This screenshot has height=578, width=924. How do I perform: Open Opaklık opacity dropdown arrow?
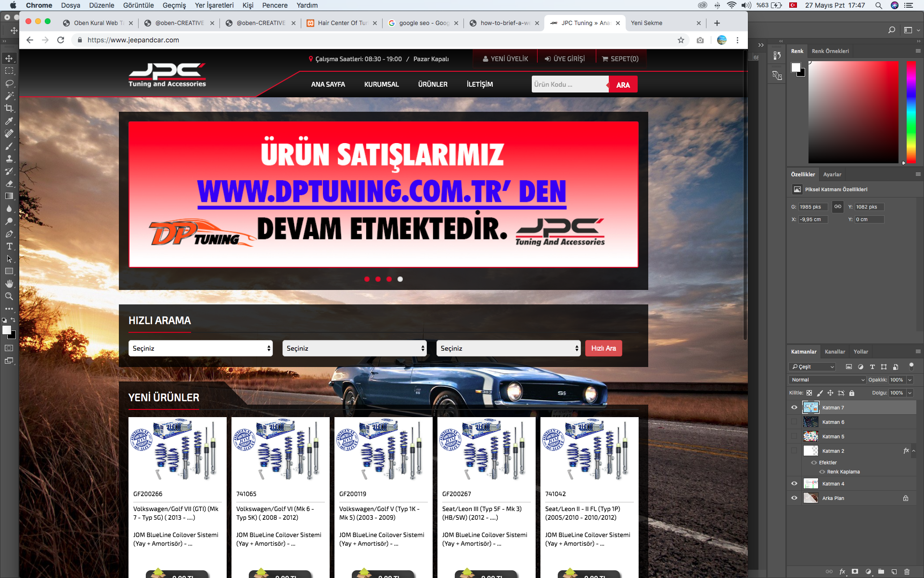point(910,380)
